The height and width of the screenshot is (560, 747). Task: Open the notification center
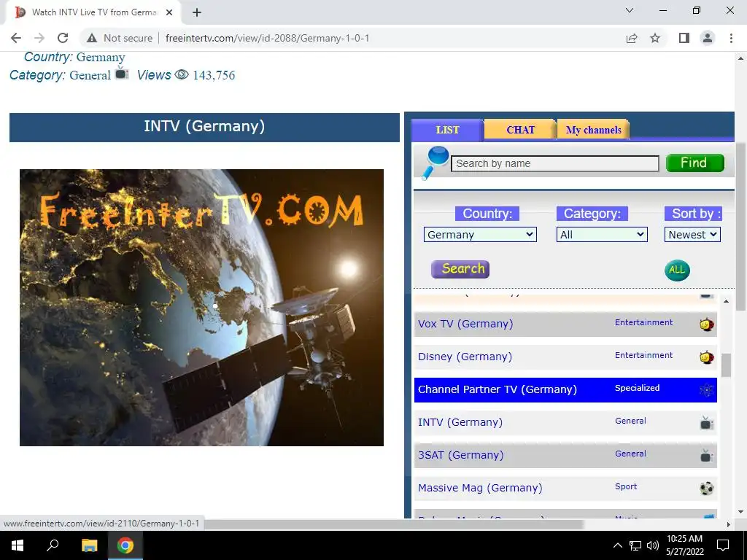[x=723, y=545]
